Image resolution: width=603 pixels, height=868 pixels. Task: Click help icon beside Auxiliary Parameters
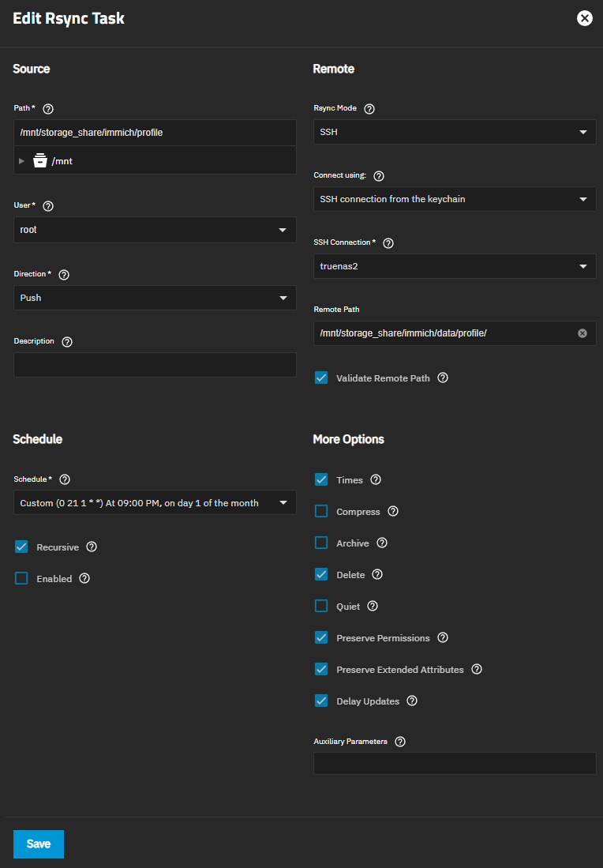tap(400, 742)
